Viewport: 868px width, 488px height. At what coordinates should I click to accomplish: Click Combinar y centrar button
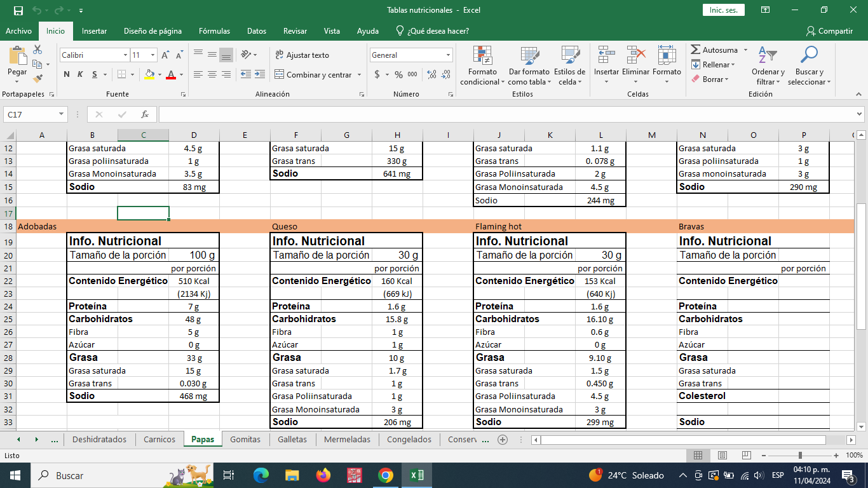pos(313,75)
